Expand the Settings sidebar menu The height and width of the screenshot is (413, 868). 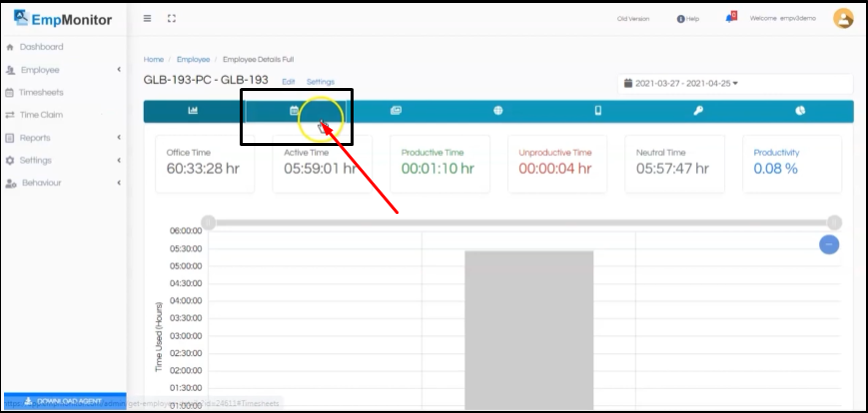[x=63, y=160]
